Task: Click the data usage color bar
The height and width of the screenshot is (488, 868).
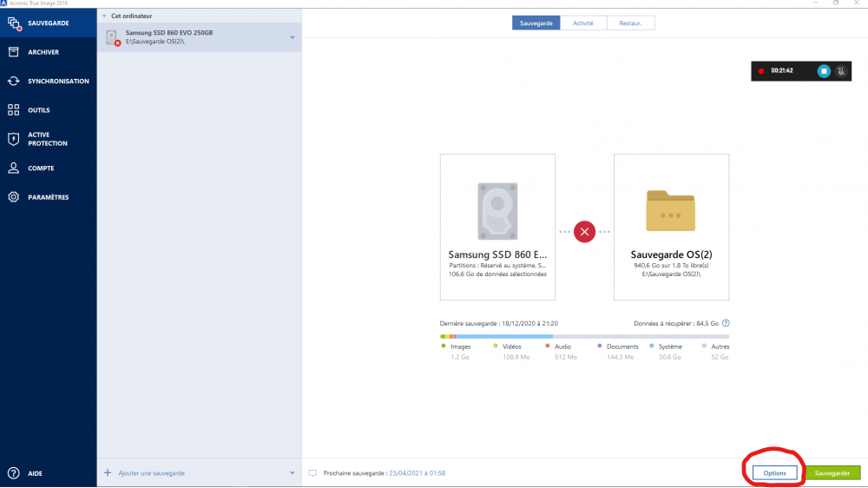Action: [584, 336]
